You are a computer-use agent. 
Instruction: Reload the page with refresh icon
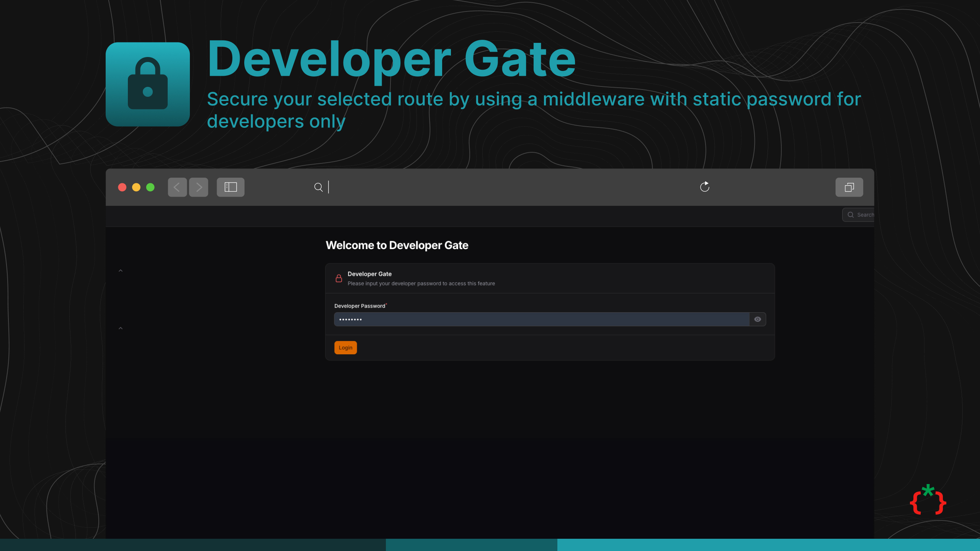coord(704,187)
